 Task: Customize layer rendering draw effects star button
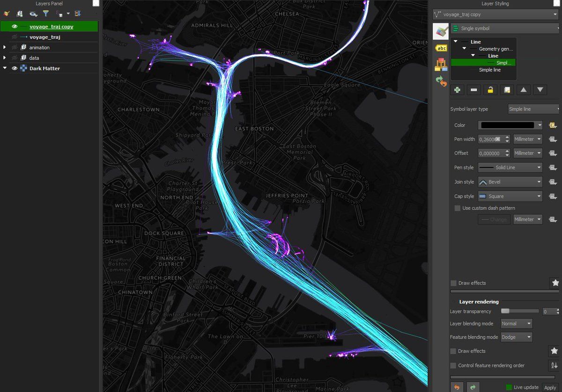click(x=555, y=351)
